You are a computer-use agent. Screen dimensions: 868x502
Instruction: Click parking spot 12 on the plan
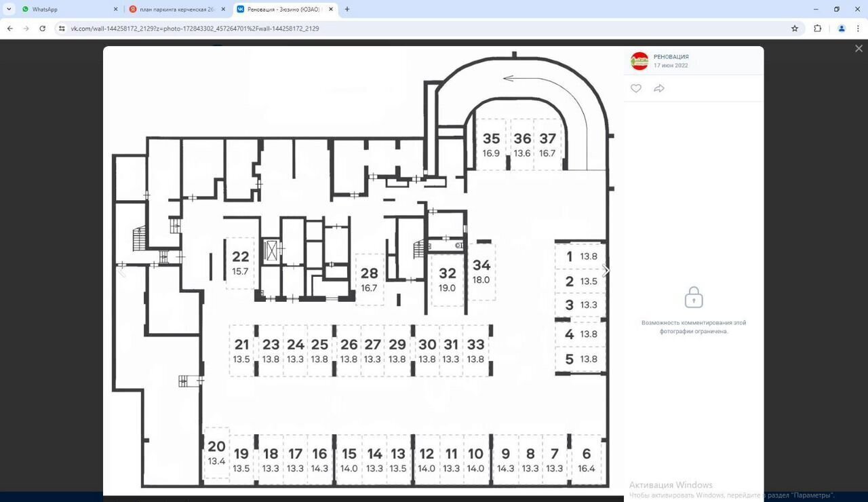pos(427,460)
